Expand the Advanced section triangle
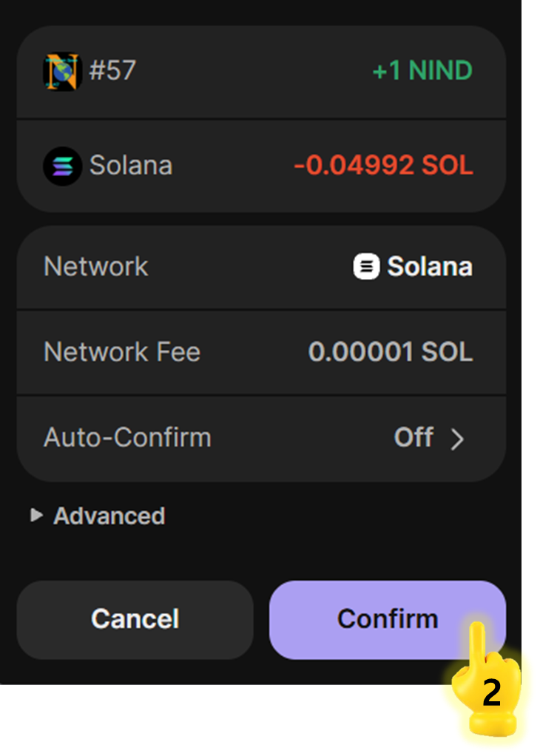The width and height of the screenshot is (540, 756). point(36,516)
